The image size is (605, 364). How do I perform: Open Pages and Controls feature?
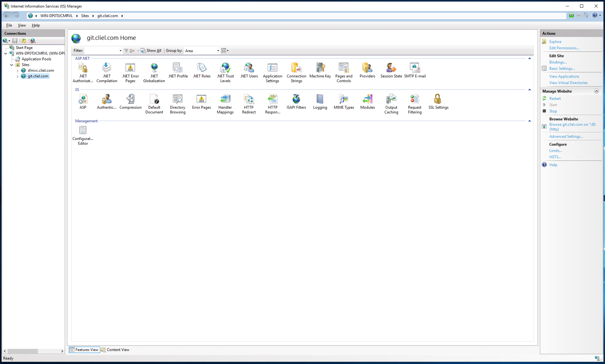[344, 72]
